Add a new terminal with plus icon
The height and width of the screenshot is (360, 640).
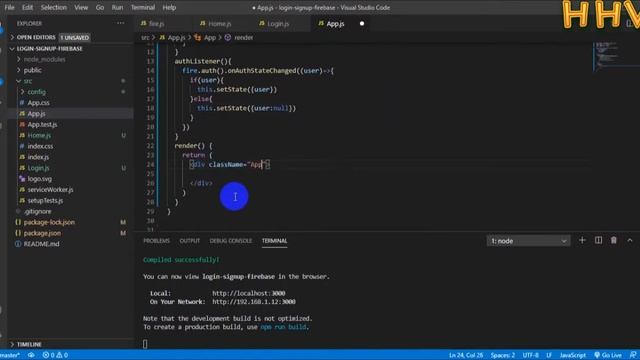point(582,240)
